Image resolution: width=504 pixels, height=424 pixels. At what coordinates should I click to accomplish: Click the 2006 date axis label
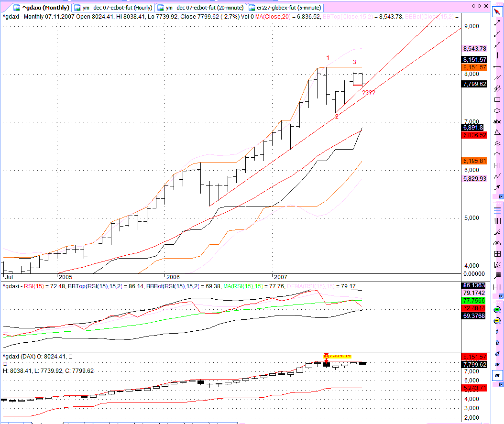tap(173, 277)
